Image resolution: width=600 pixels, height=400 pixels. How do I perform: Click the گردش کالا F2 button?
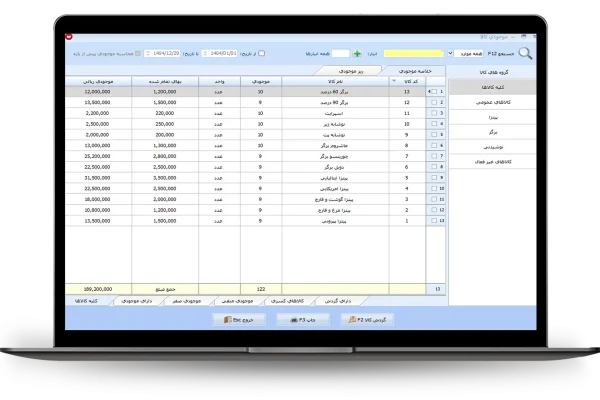point(367,320)
